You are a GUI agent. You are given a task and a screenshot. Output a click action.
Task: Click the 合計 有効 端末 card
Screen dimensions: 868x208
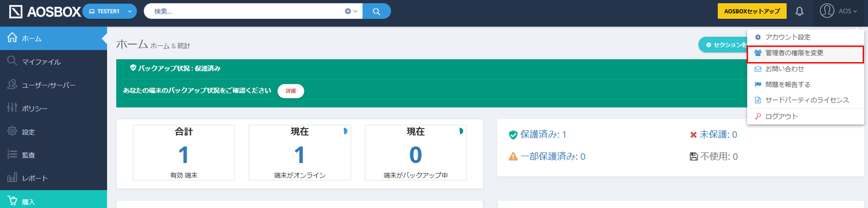click(184, 152)
